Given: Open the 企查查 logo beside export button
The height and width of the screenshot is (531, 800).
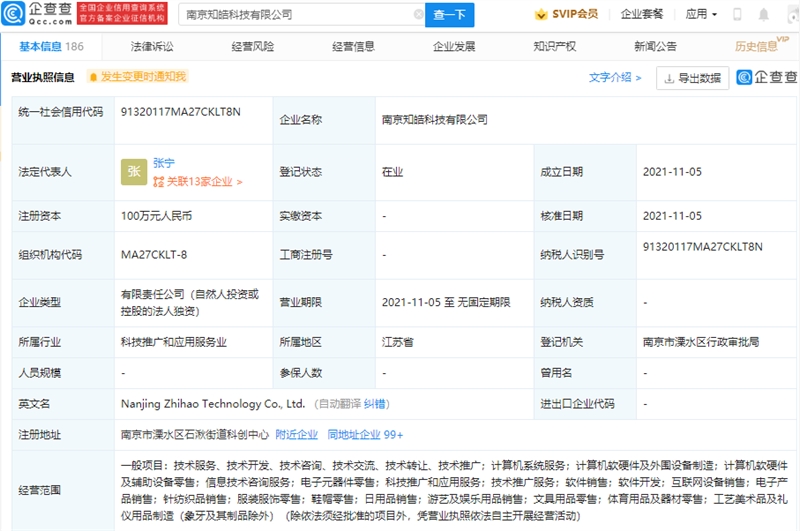Looking at the screenshot, I should tap(767, 78).
